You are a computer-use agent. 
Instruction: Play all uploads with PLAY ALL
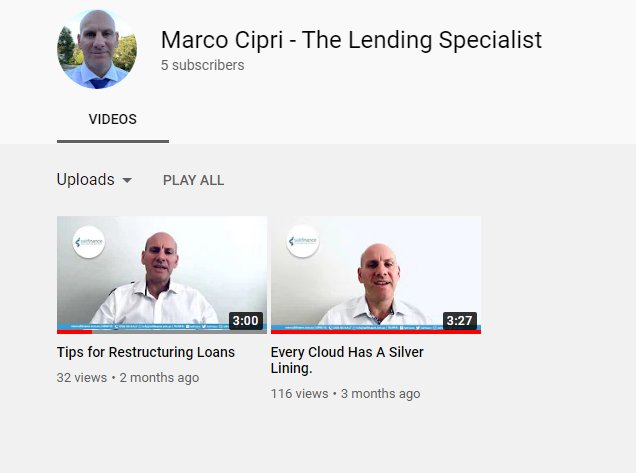click(x=193, y=180)
